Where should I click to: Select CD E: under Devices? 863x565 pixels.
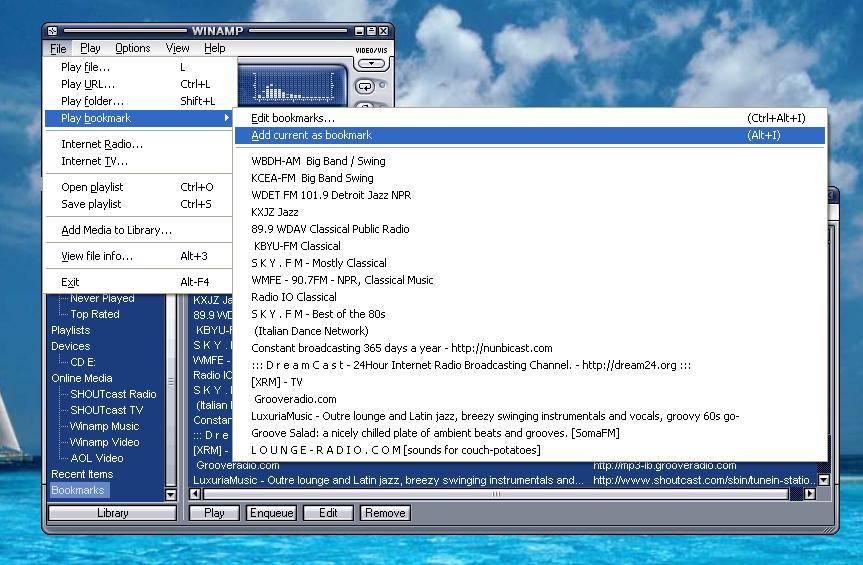pos(83,362)
